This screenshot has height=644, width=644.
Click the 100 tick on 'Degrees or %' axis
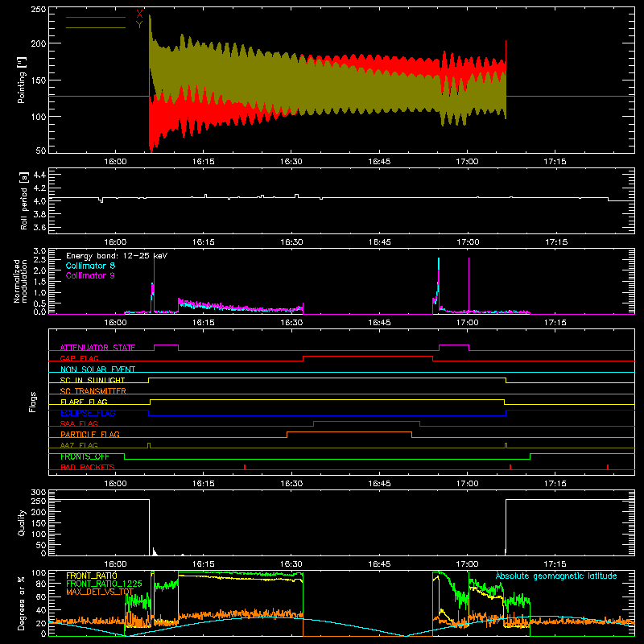coord(39,573)
